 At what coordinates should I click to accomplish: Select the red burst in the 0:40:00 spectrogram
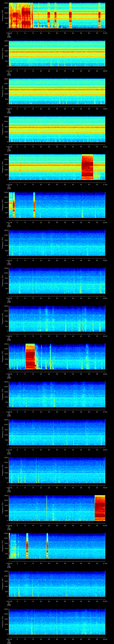[87, 167]
